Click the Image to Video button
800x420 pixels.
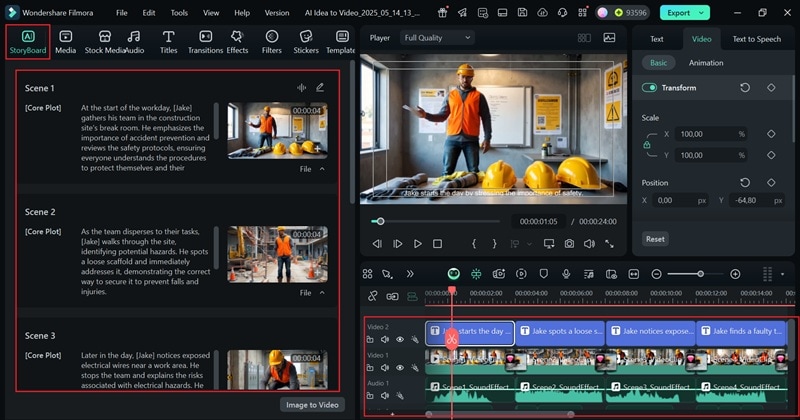pyautogui.click(x=312, y=405)
